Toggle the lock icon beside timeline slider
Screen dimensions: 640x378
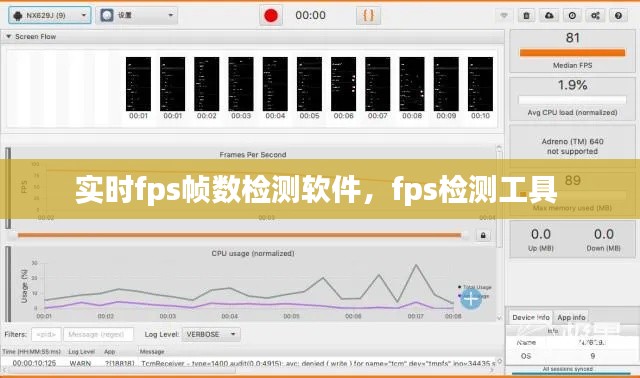tap(483, 236)
